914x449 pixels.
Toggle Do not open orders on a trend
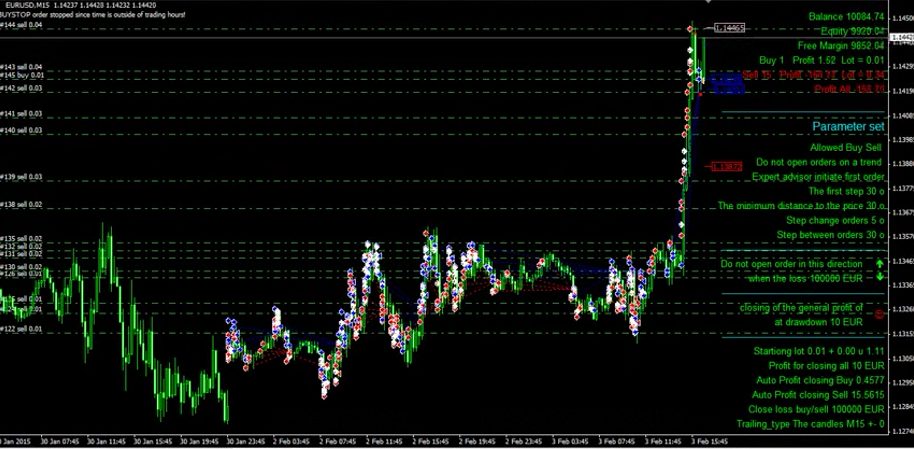(x=818, y=162)
